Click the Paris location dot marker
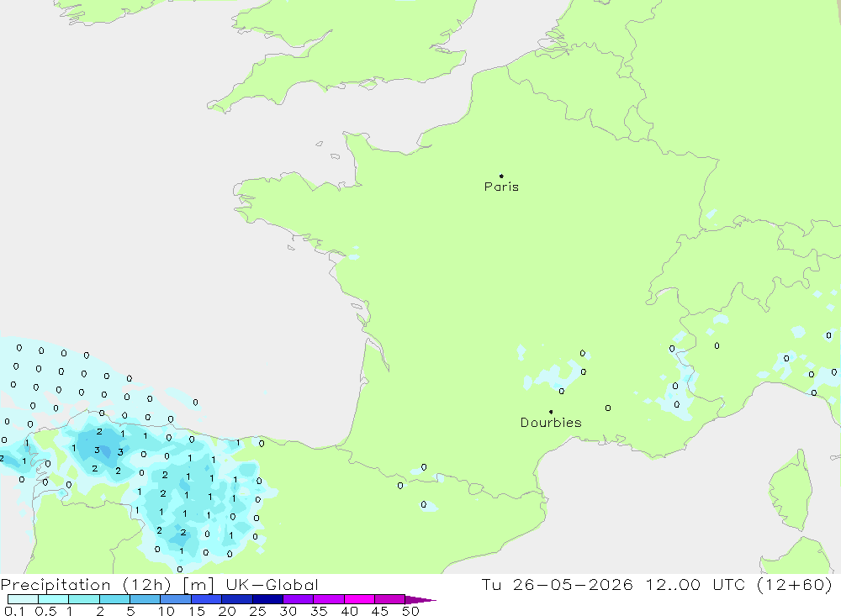The width and height of the screenshot is (841, 616). (501, 176)
